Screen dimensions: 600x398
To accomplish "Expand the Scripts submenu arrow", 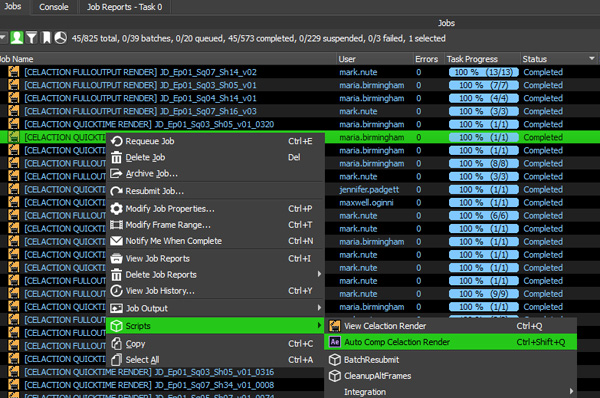I will pyautogui.click(x=319, y=325).
